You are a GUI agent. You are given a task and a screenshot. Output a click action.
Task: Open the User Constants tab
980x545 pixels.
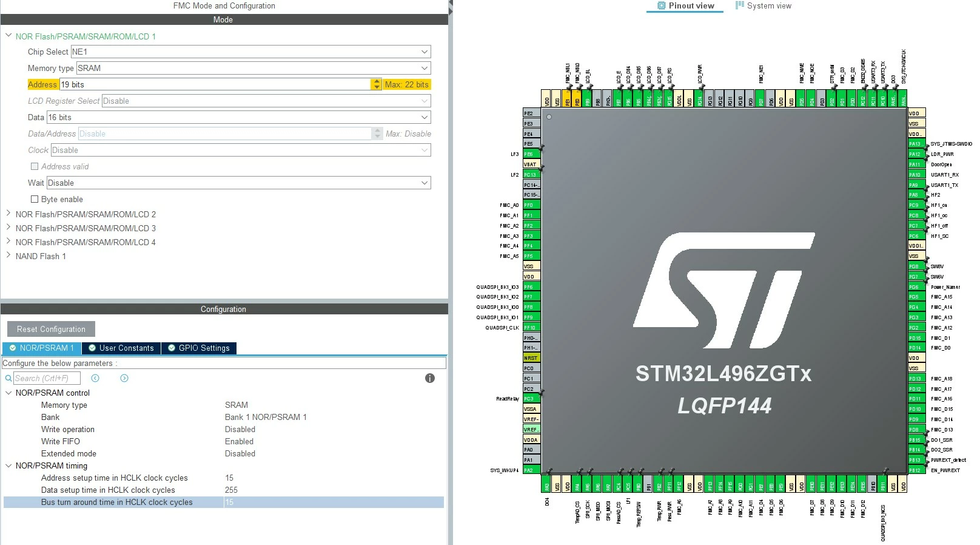(x=121, y=348)
